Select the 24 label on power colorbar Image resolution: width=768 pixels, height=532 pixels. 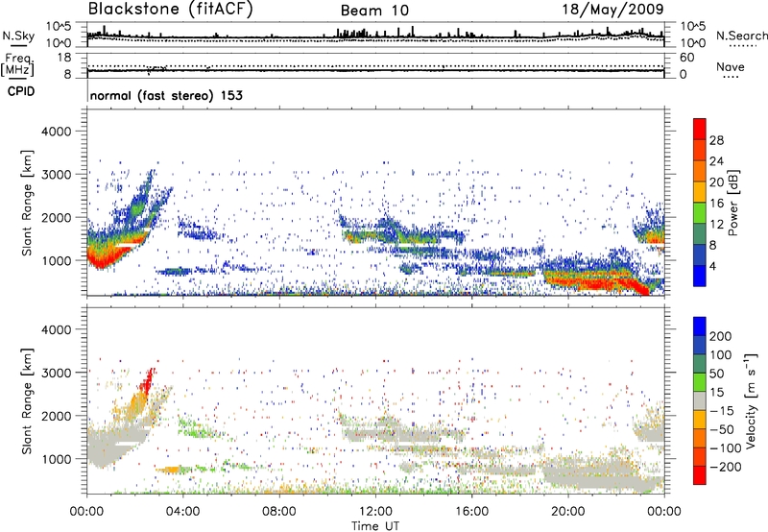[716, 161]
